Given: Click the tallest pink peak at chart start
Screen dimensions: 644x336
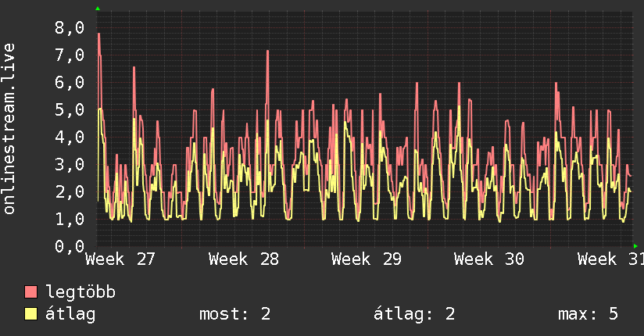Looking at the screenshot, I should (99, 34).
